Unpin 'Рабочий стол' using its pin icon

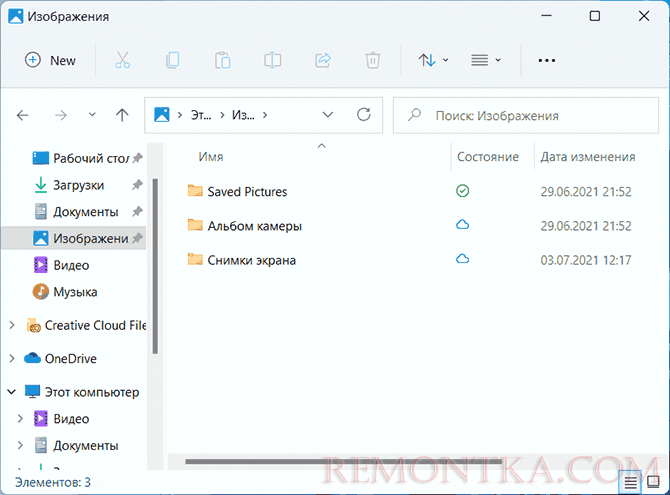click(x=137, y=158)
